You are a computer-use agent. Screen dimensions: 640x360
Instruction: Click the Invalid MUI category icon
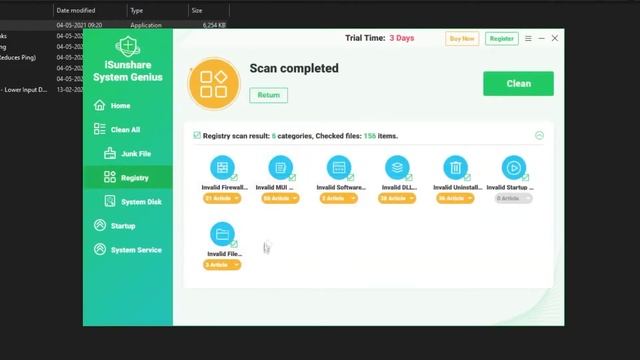[x=280, y=167]
